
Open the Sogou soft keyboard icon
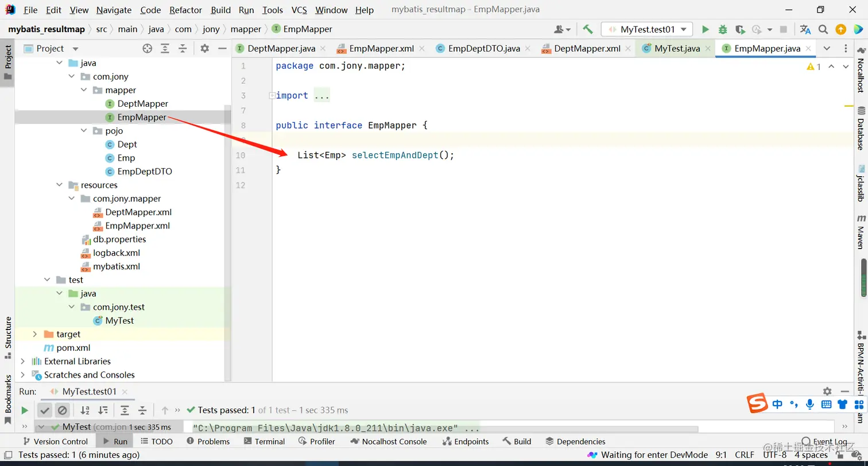tap(827, 404)
